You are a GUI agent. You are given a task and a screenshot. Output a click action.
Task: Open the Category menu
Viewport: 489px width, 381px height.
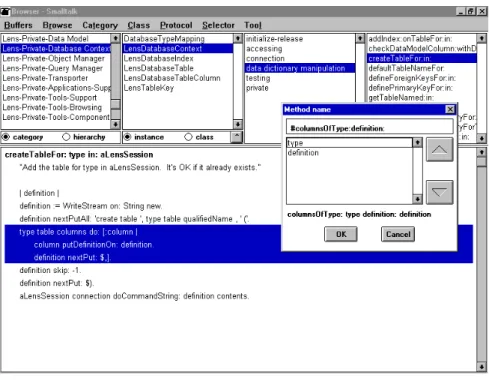(x=100, y=25)
